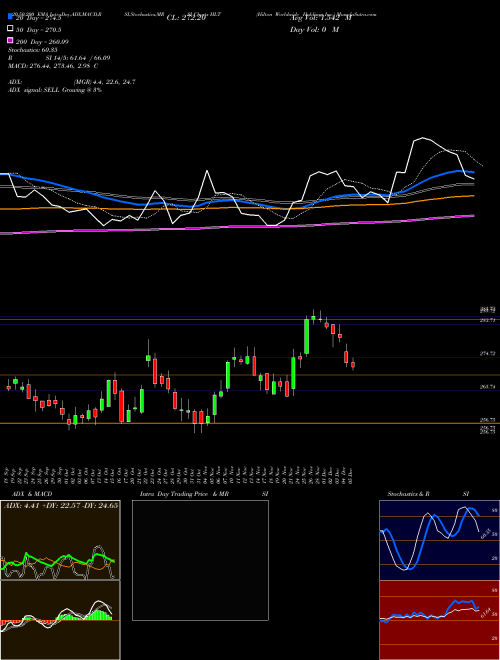Click the 'Day Vol: 0 M' text
The image size is (500, 660).
click(x=314, y=29)
